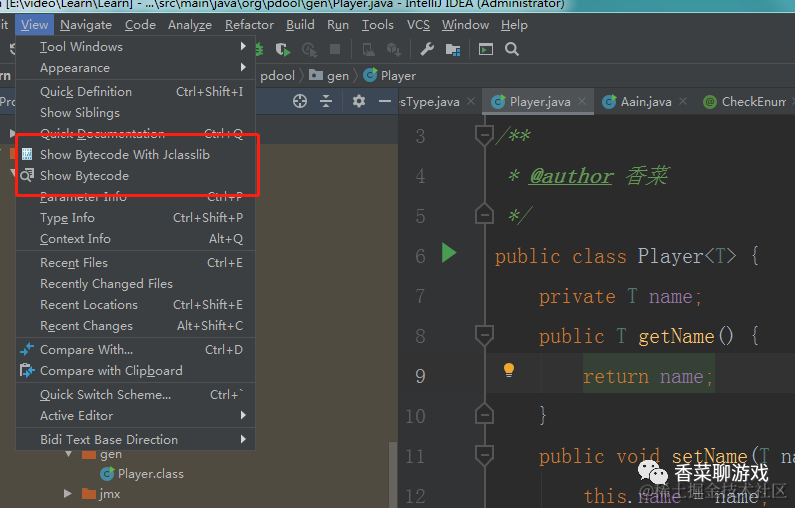The height and width of the screenshot is (508, 795).
Task: Fold getName method at line 8
Action: tap(484, 335)
